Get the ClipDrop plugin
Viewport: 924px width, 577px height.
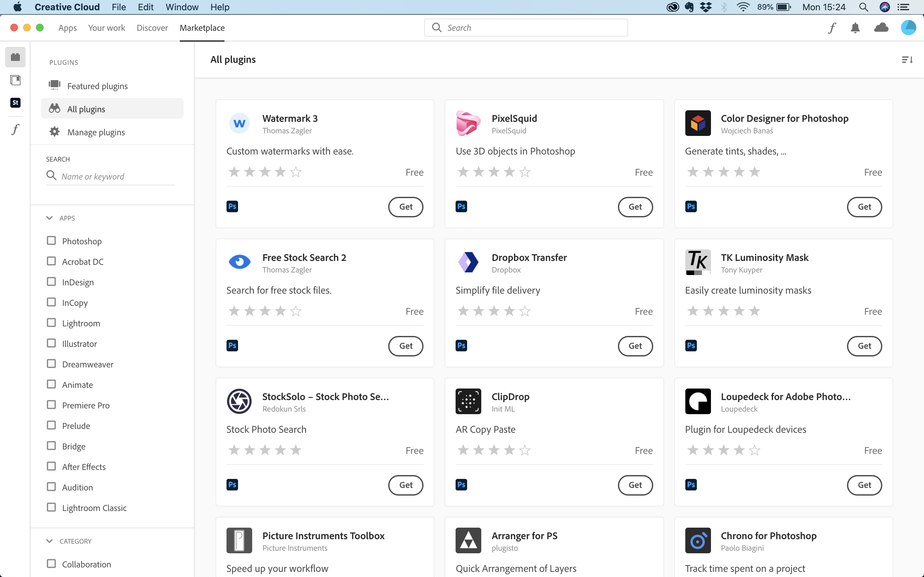635,485
